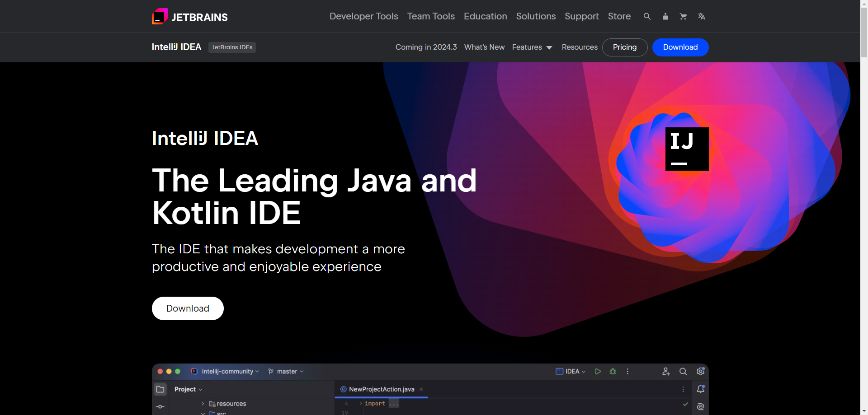868x415 pixels.
Task: Open the Developer Tools menu
Action: (x=363, y=16)
